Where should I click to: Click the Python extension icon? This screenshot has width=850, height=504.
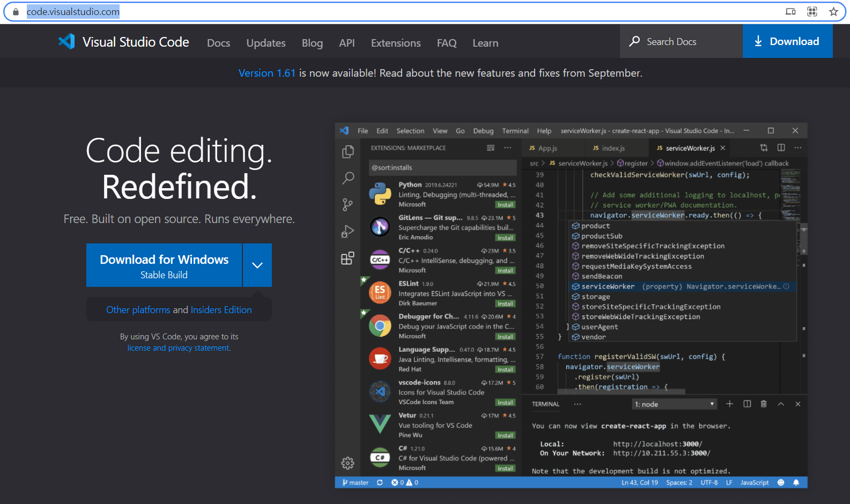[380, 194]
